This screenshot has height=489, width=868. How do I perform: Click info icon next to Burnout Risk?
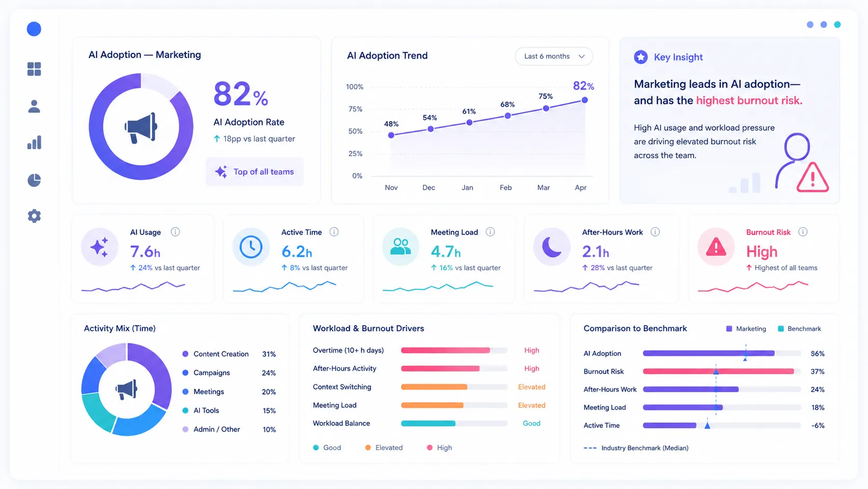coord(803,232)
